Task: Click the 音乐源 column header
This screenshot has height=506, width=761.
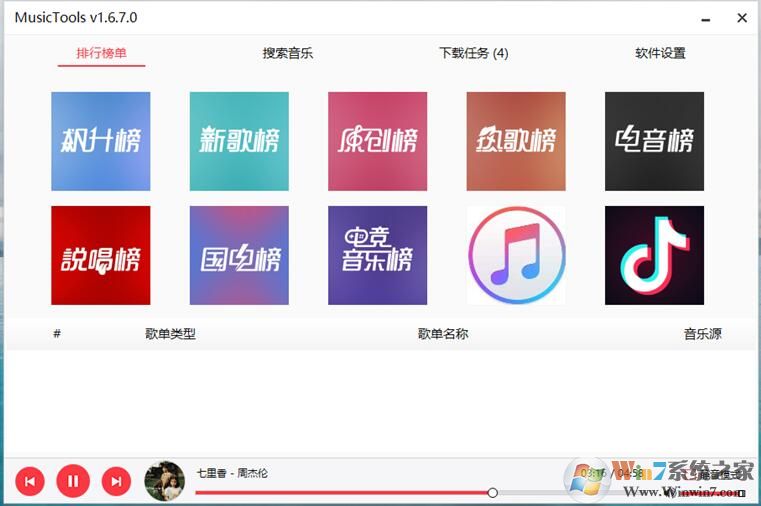Action: (x=702, y=334)
